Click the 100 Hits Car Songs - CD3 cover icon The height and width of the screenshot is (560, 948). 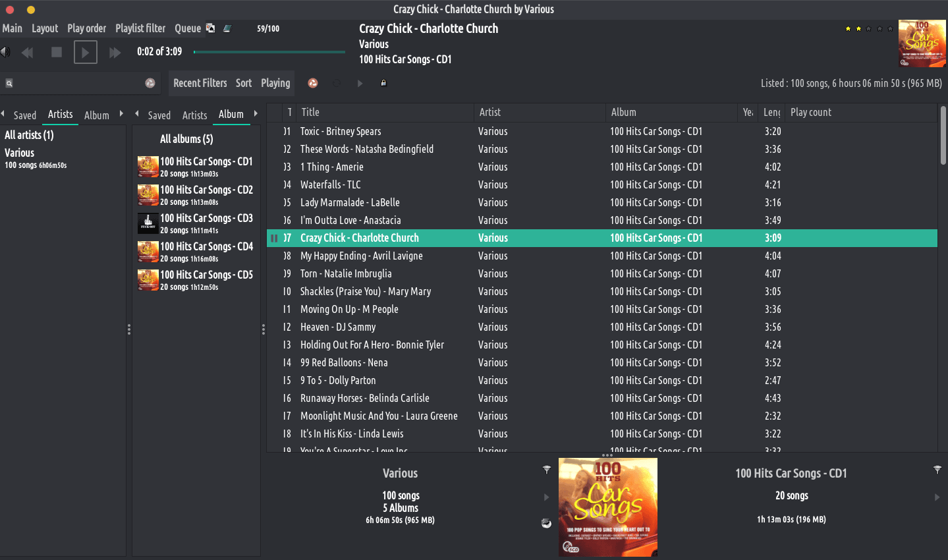(148, 223)
